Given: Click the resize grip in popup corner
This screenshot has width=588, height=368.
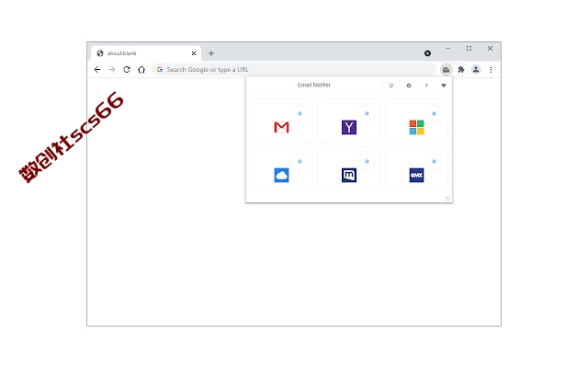Looking at the screenshot, I should point(447,199).
